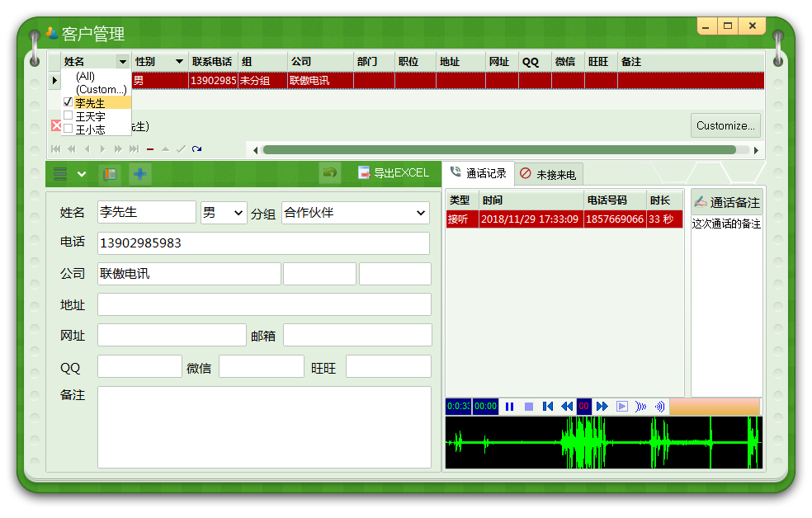Screen dimensions: 812x518
Task: Click the orange playback progress bar
Action: coord(714,407)
